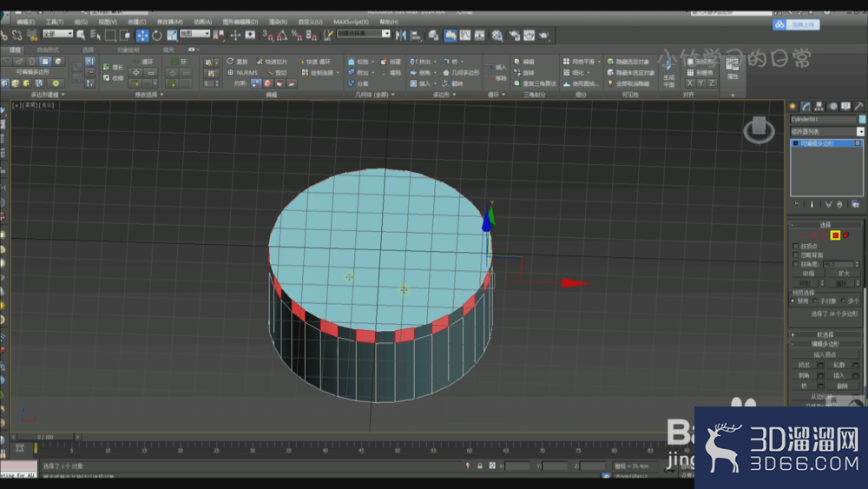
Task: Open the 视图 reference coordinate dropdown
Action: pos(194,34)
